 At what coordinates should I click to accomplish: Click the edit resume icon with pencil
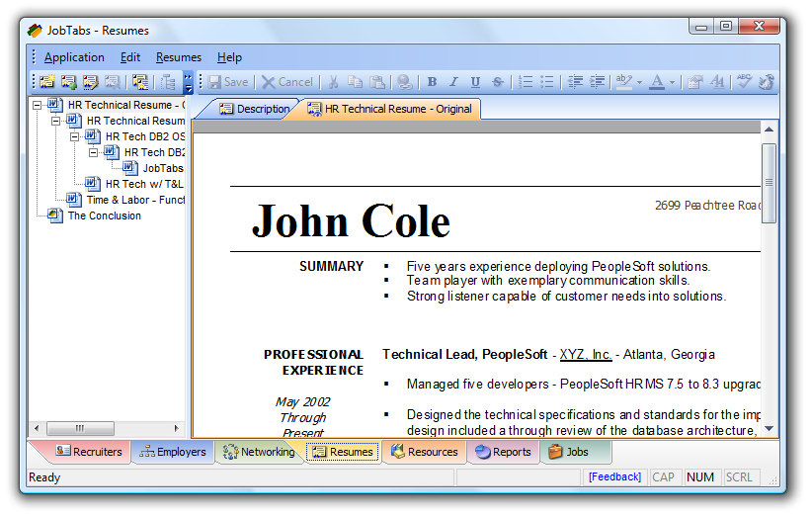[91, 82]
